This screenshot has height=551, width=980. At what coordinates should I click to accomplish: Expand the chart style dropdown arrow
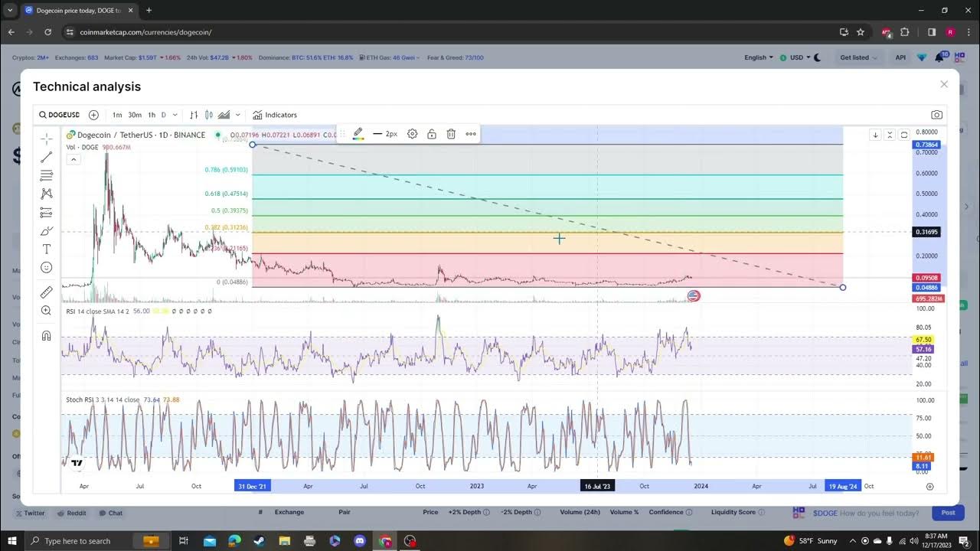point(238,115)
